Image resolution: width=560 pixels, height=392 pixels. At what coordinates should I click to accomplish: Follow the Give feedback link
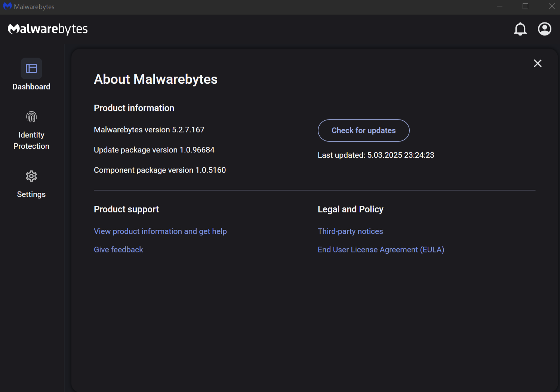(x=119, y=250)
